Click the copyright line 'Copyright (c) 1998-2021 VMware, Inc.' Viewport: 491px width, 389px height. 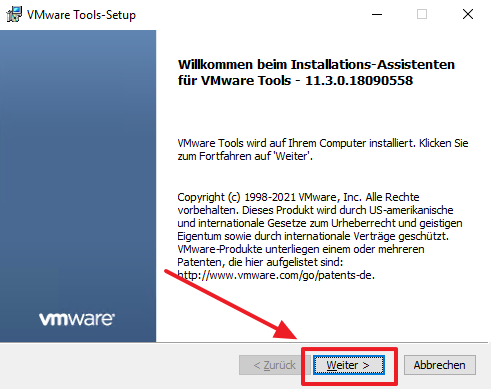tap(270, 197)
